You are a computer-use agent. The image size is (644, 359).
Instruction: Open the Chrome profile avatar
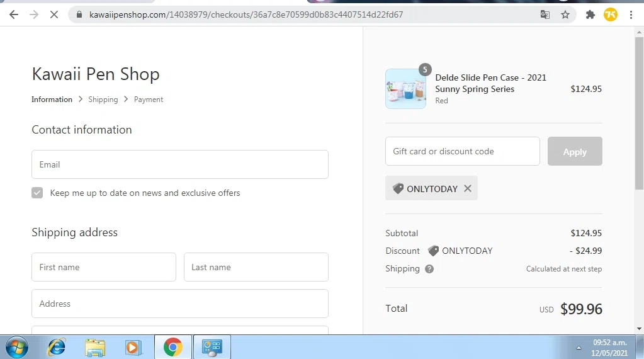[611, 14]
